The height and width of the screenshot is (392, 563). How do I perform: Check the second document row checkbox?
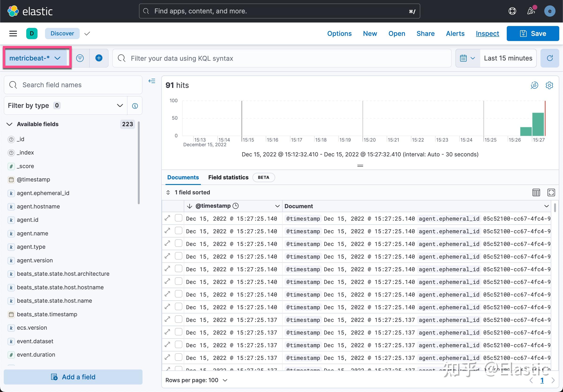pos(178,231)
